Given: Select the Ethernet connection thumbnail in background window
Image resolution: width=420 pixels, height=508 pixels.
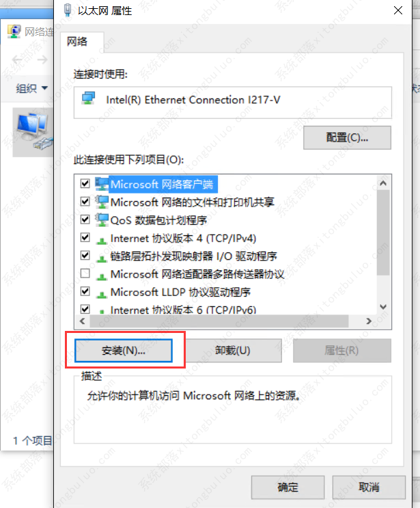Looking at the screenshot, I should coord(33,132).
